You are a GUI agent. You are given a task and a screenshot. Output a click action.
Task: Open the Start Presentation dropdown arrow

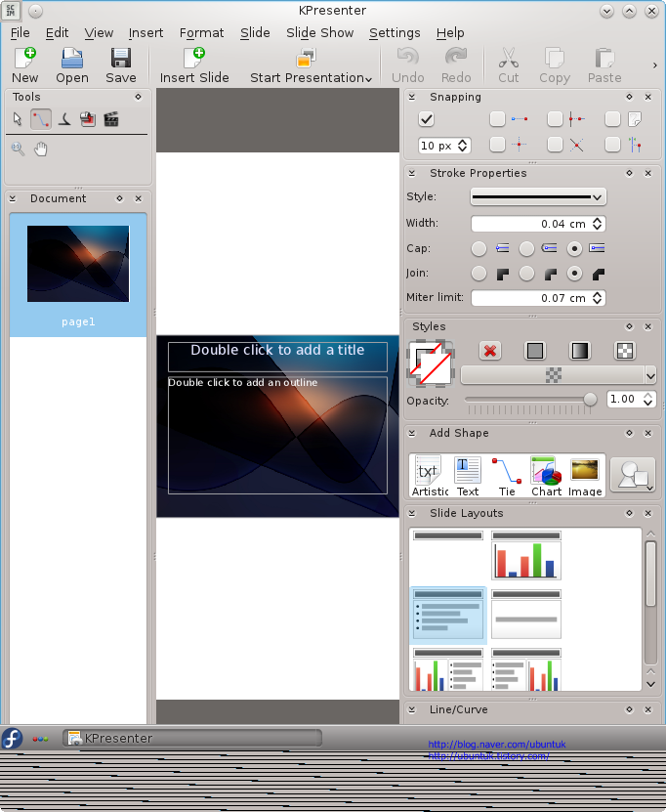368,79
